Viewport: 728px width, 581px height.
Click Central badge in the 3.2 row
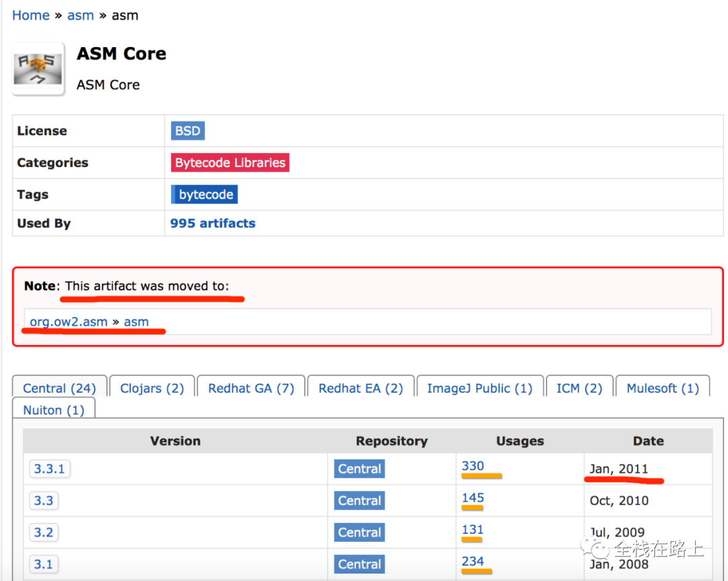[359, 532]
